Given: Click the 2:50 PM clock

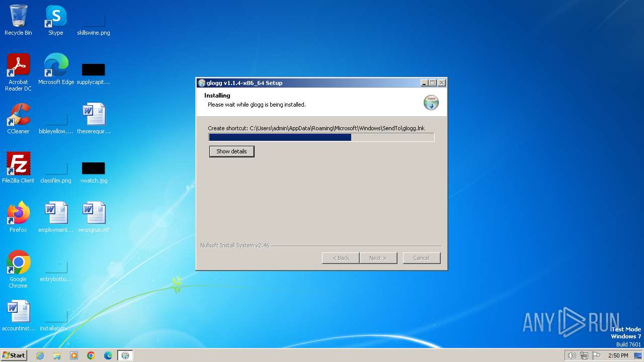Looking at the screenshot, I should [x=618, y=355].
